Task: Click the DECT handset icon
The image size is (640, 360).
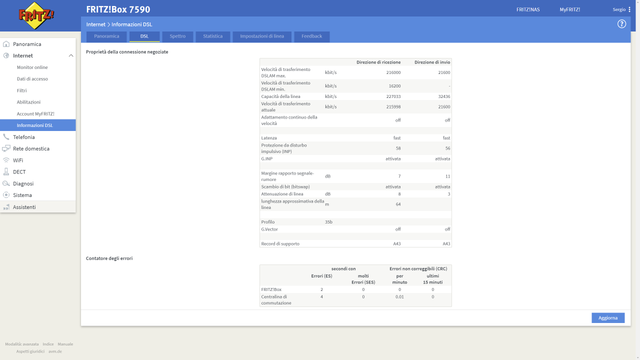Action: (6, 172)
